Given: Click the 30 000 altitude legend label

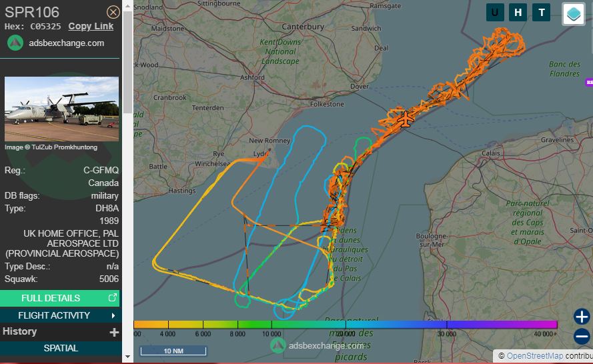Looking at the screenshot, I should [x=447, y=334].
